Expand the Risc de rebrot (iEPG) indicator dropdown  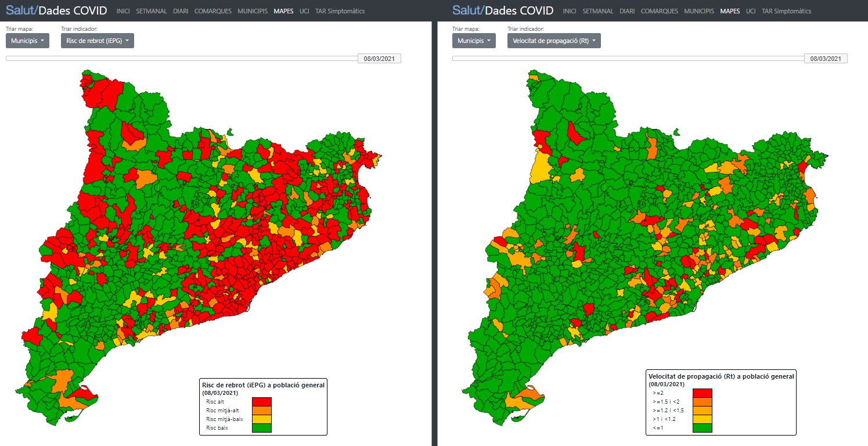click(97, 41)
